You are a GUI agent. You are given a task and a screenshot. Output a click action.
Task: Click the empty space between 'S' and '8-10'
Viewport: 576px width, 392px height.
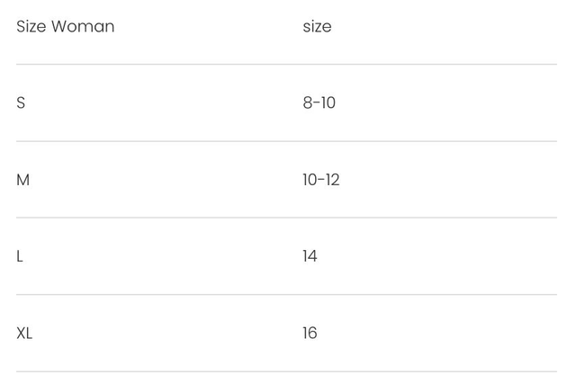162,103
